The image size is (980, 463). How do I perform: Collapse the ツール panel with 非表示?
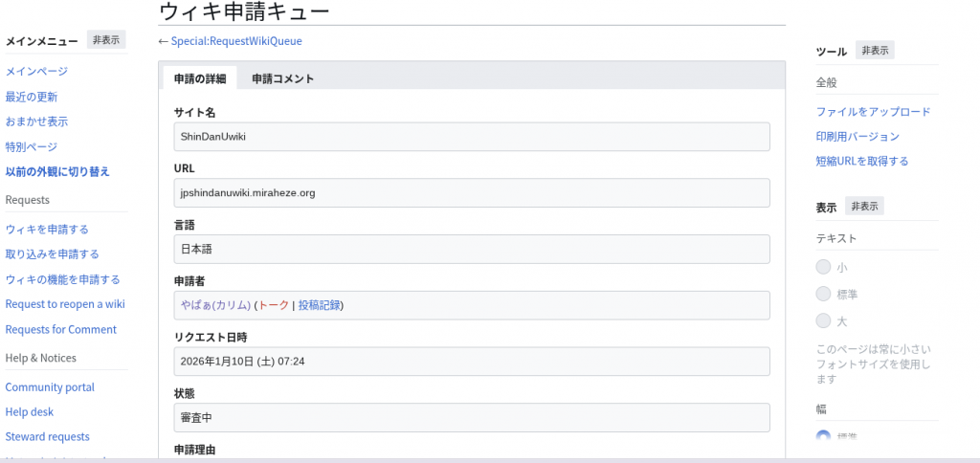875,51
